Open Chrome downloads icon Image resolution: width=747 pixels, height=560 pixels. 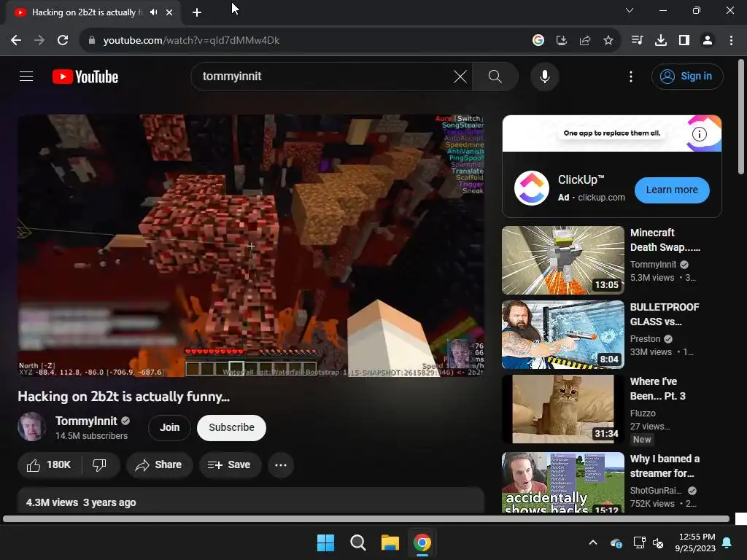[660, 41]
